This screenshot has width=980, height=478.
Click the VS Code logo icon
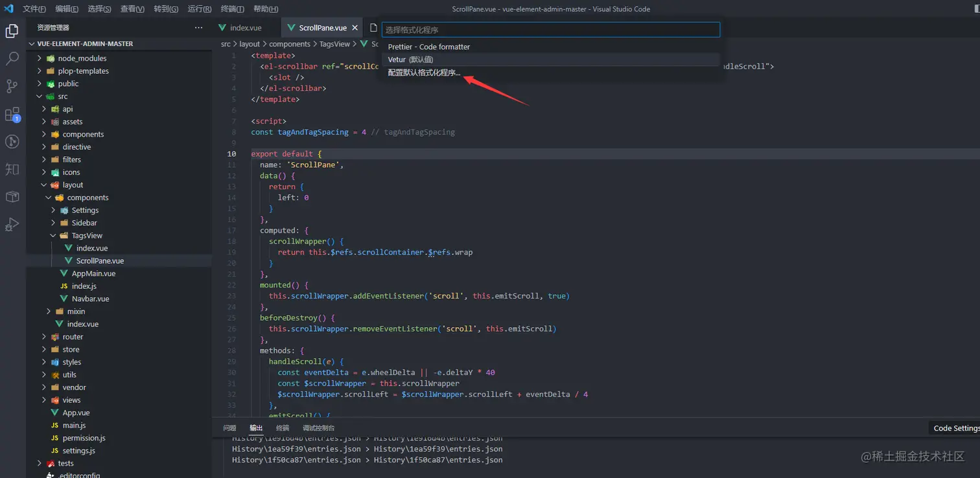click(9, 9)
